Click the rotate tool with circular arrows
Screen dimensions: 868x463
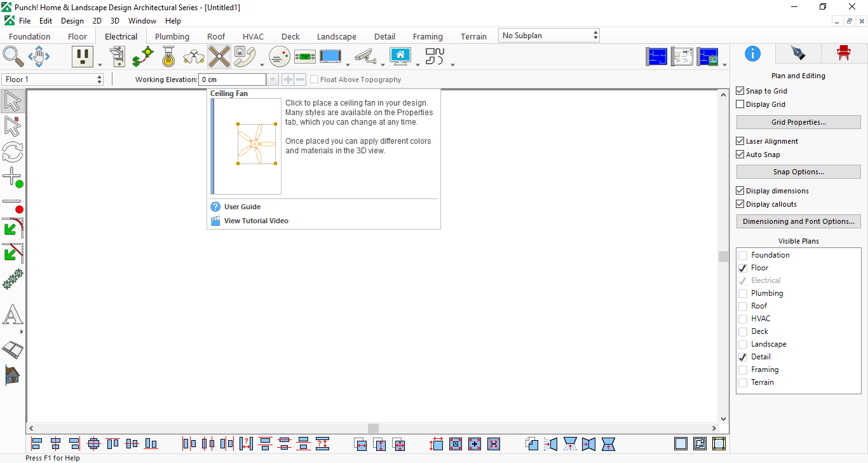(13, 151)
